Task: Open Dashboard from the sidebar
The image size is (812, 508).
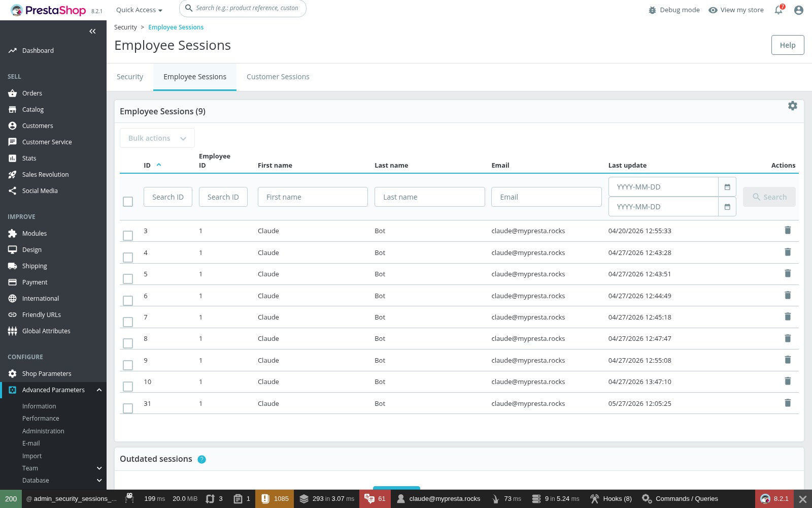Action: (38, 51)
